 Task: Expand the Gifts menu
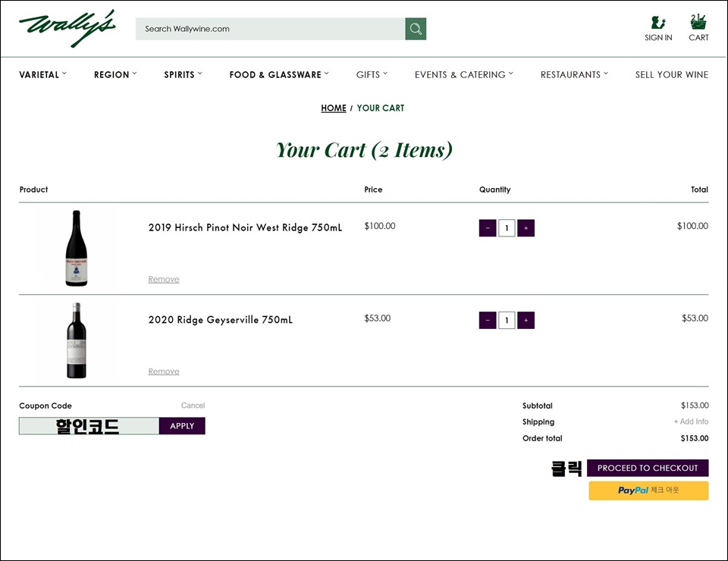click(x=372, y=75)
